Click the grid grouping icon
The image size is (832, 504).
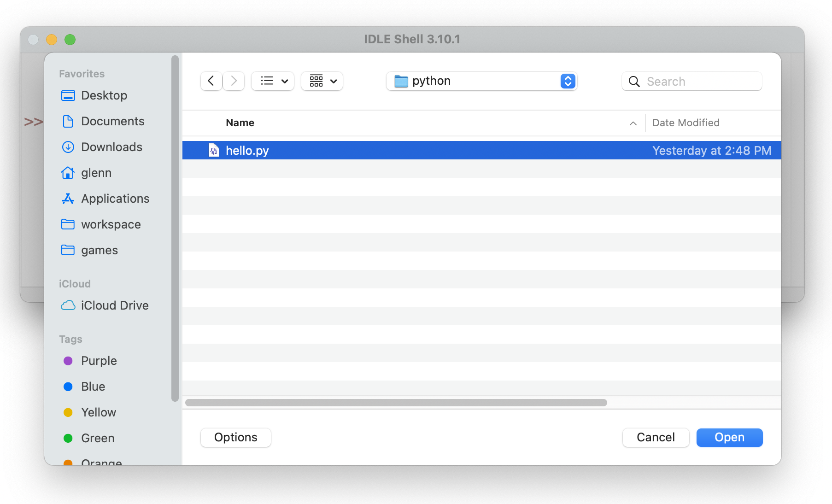316,81
